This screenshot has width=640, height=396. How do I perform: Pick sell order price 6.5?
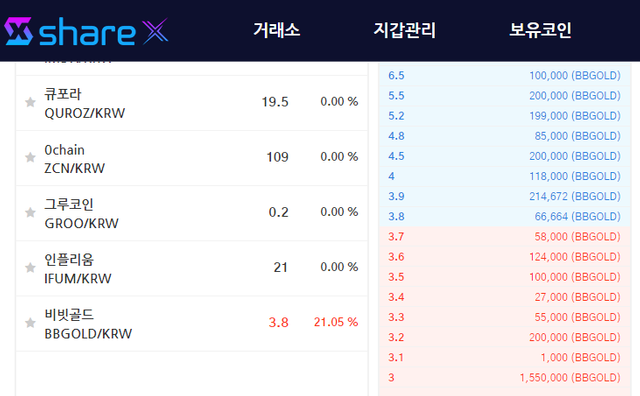[x=396, y=76]
